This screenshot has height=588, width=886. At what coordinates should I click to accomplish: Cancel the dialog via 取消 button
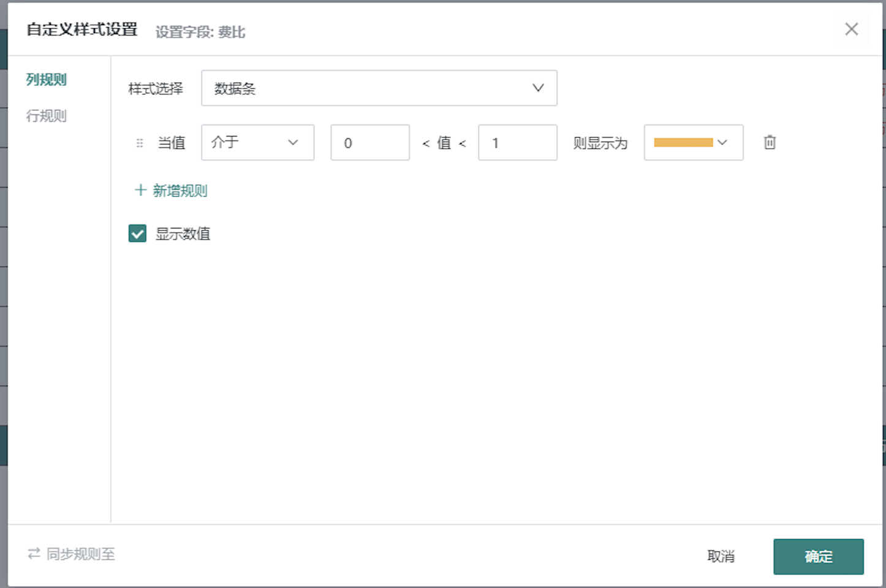(x=721, y=556)
